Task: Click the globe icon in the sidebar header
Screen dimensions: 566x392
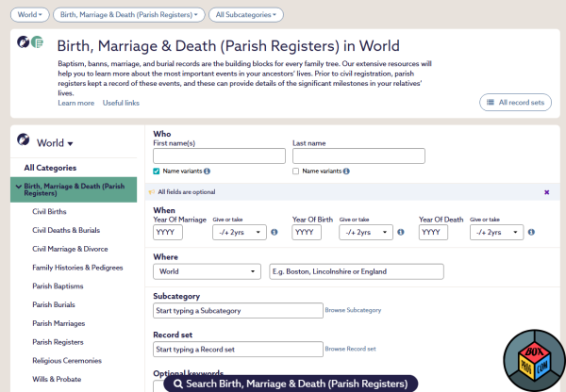Action: pyautogui.click(x=24, y=139)
